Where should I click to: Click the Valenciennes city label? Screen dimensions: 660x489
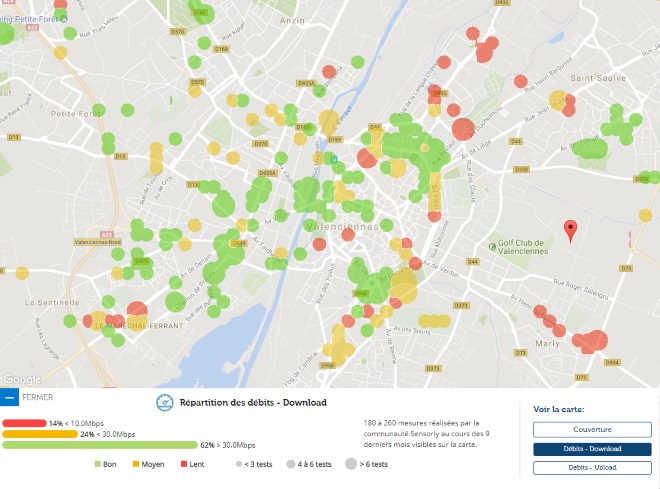pos(342,226)
